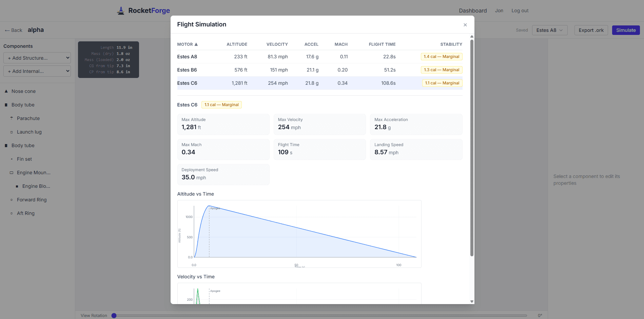Go to the Dashboard page
The height and width of the screenshot is (319, 644).
pos(473,11)
